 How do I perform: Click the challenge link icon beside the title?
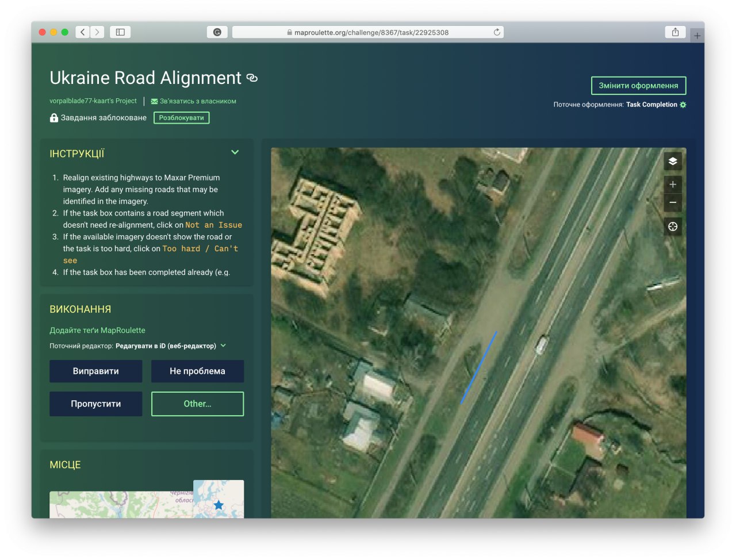coord(252,78)
